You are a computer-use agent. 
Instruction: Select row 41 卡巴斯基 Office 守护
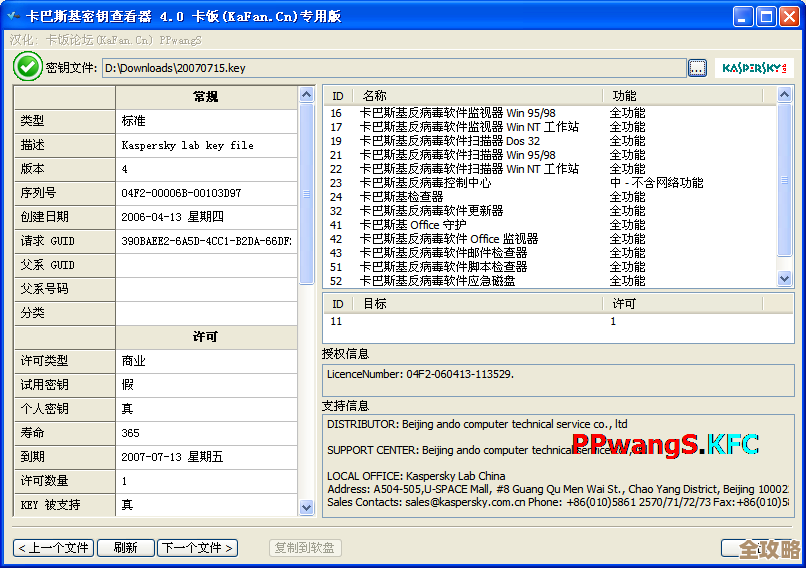pyautogui.click(x=550, y=225)
